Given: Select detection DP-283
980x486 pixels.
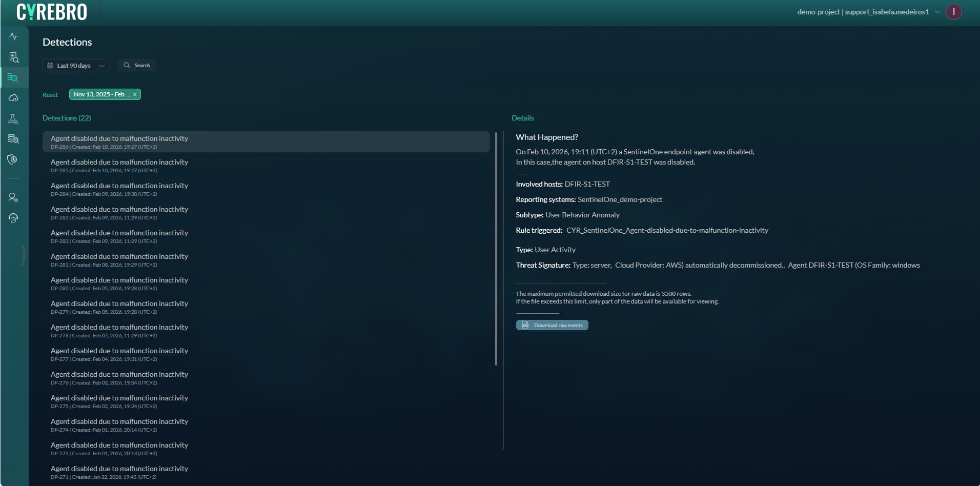Looking at the screenshot, I should tap(266, 236).
